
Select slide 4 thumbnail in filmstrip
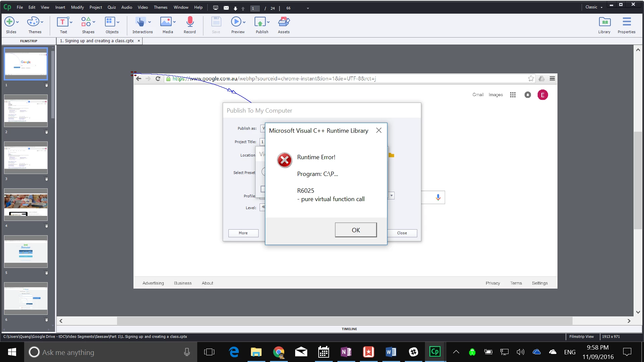click(26, 204)
